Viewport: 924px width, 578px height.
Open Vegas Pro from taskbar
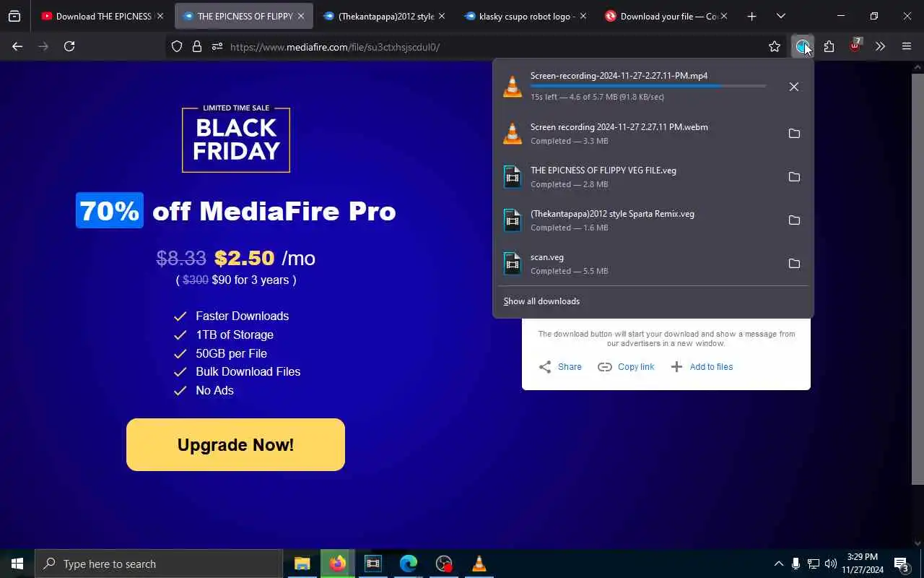coord(372,564)
